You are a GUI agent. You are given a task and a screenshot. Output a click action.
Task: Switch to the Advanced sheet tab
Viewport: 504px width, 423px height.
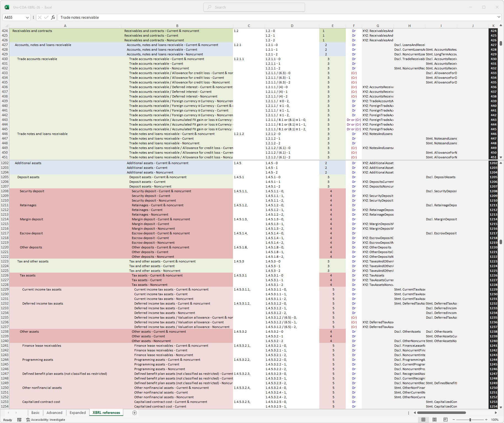tap(54, 413)
